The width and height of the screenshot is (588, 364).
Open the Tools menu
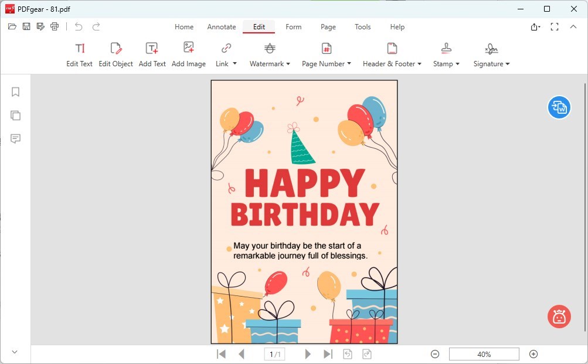[362, 27]
